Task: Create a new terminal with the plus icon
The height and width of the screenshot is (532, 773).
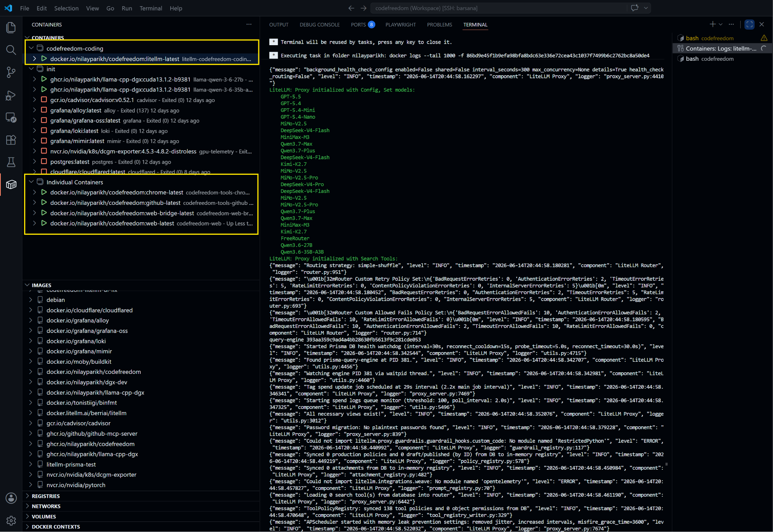Action: point(712,24)
